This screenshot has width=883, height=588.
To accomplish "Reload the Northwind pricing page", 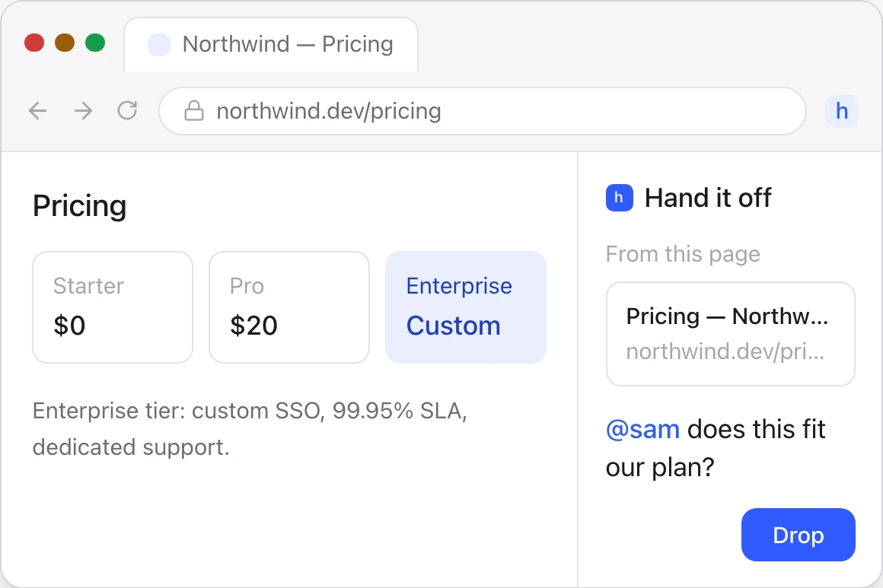I will click(127, 111).
